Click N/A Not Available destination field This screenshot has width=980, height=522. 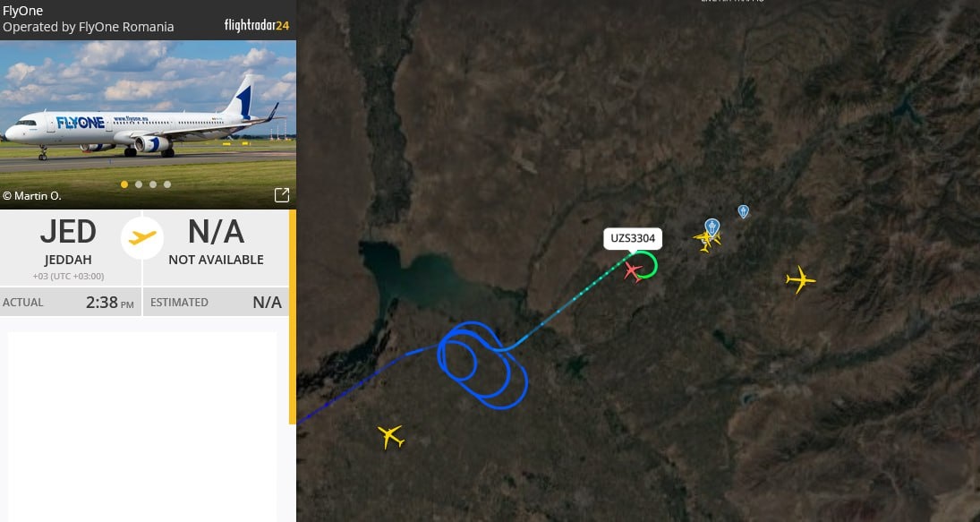coord(217,248)
